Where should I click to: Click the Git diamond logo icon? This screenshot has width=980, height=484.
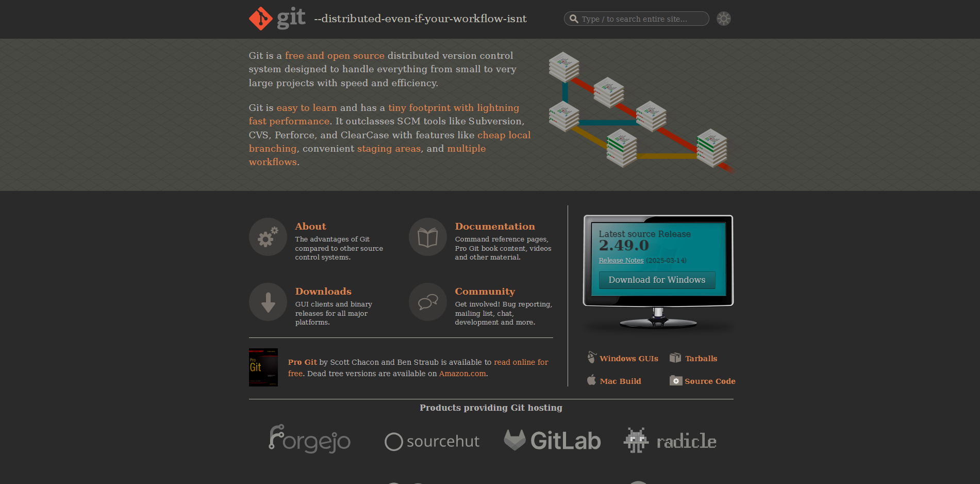[x=260, y=19]
